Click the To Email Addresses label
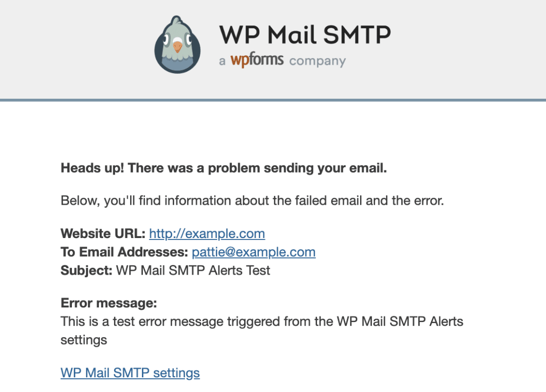Viewport: 546px width, 392px height. click(x=124, y=252)
